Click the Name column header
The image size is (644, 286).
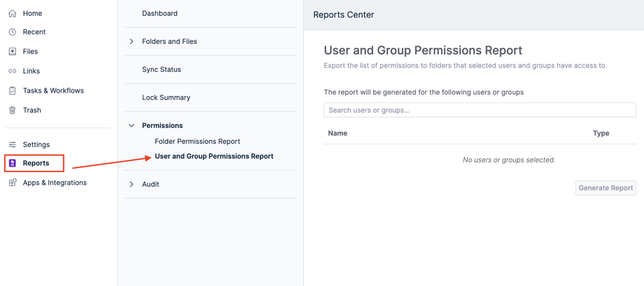(338, 133)
